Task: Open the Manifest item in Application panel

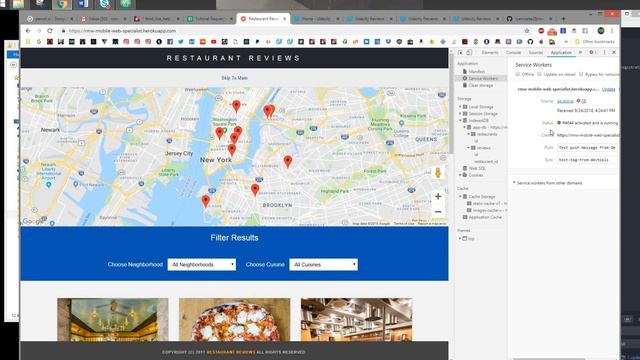Action: pyautogui.click(x=476, y=71)
